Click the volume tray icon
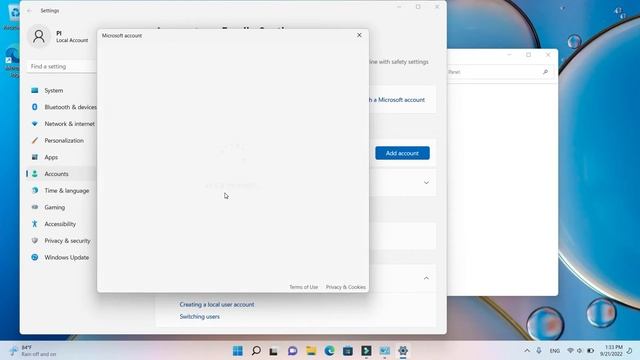 click(x=580, y=351)
